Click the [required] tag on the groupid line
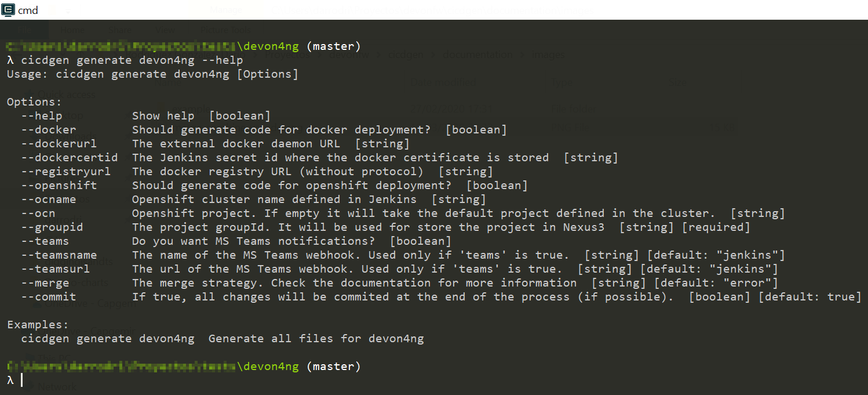 715,227
